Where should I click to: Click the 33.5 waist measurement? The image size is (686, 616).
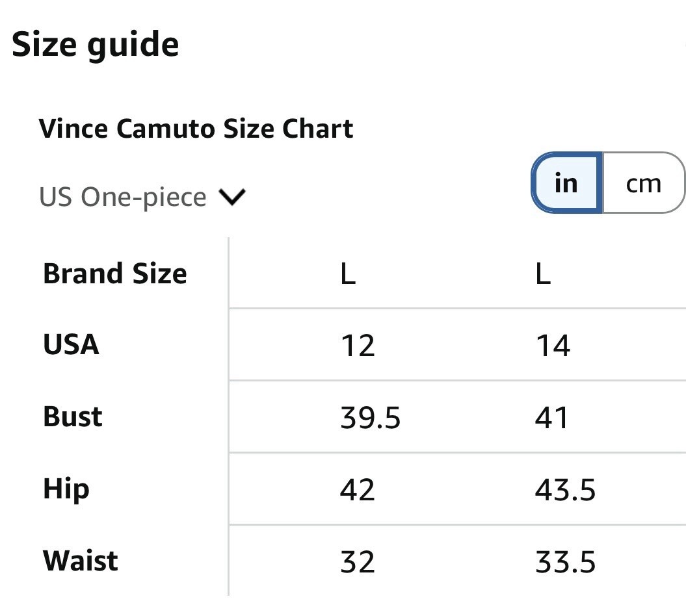tap(565, 562)
